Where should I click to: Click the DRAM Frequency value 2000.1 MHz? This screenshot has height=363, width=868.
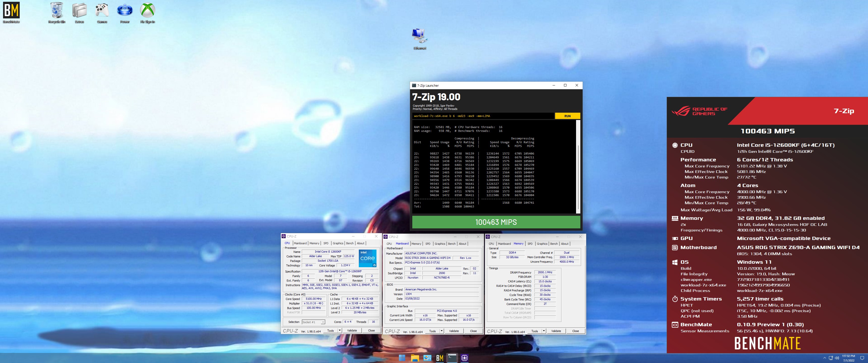(x=545, y=273)
